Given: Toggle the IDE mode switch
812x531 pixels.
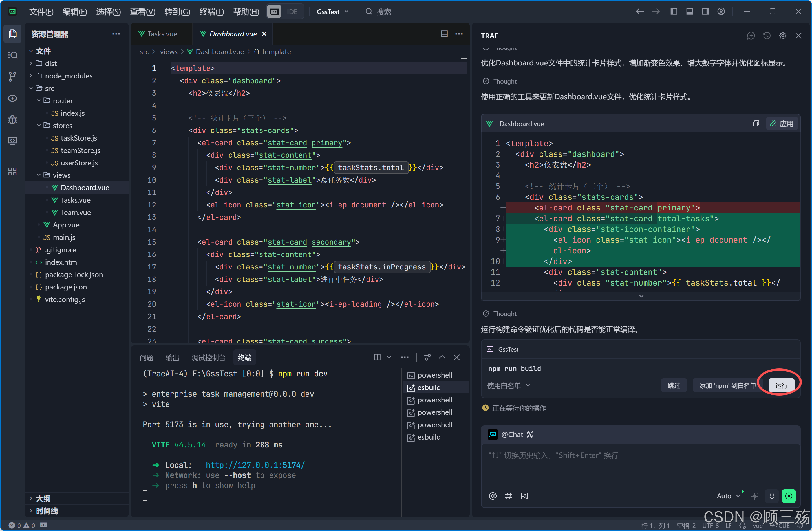Looking at the screenshot, I should click(x=285, y=12).
